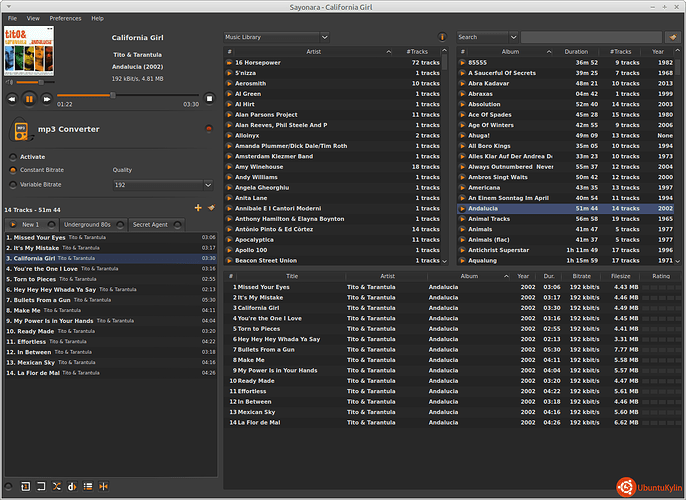
Task: Sort artists using the Artist column header
Action: click(x=313, y=52)
